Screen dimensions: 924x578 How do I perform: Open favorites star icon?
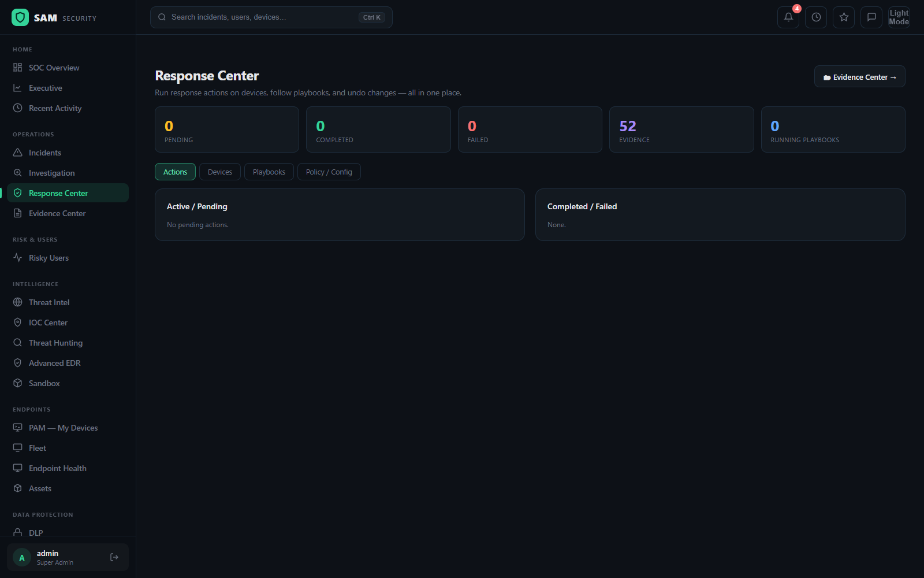pyautogui.click(x=844, y=17)
